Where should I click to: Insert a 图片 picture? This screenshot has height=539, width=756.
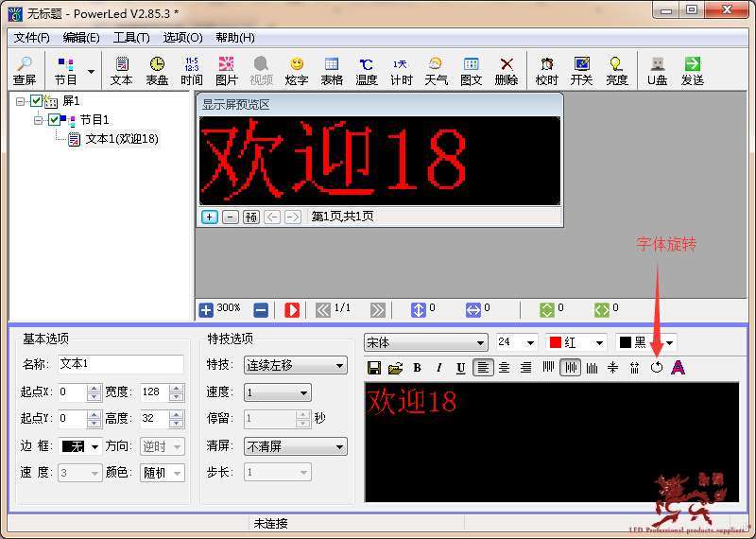[226, 71]
